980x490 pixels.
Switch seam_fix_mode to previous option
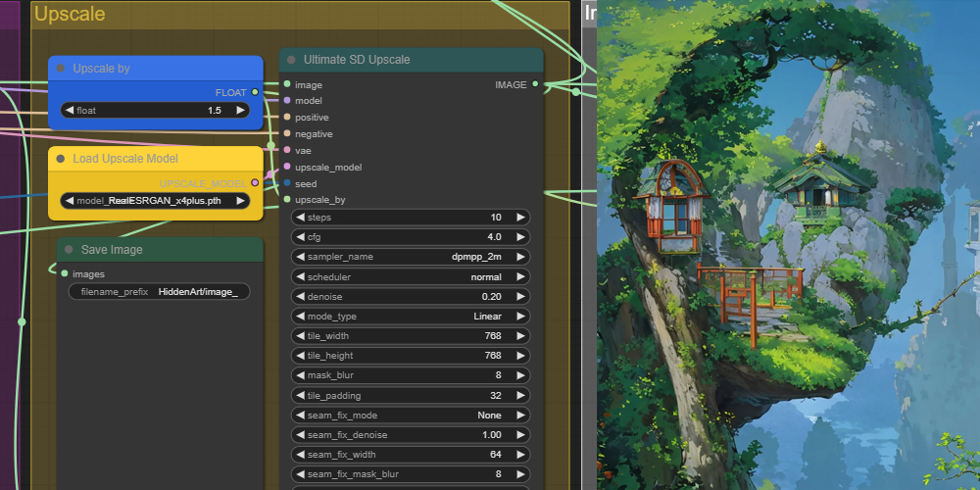click(x=301, y=415)
